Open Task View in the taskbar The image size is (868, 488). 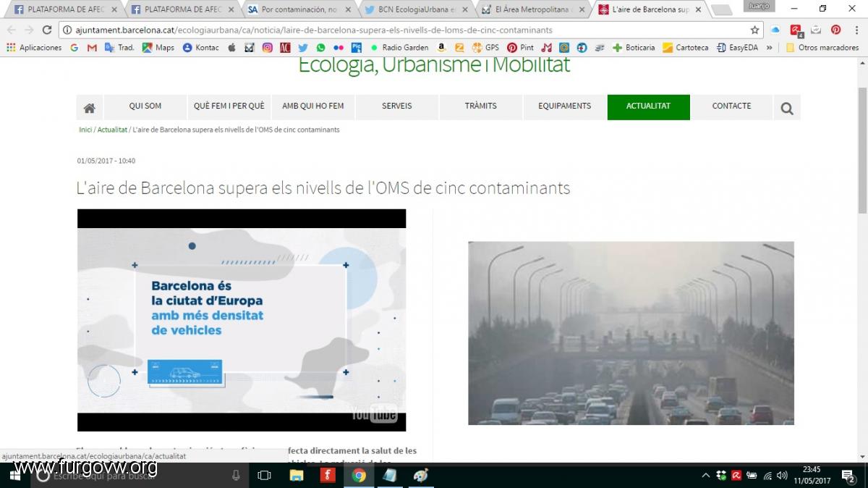[264, 476]
